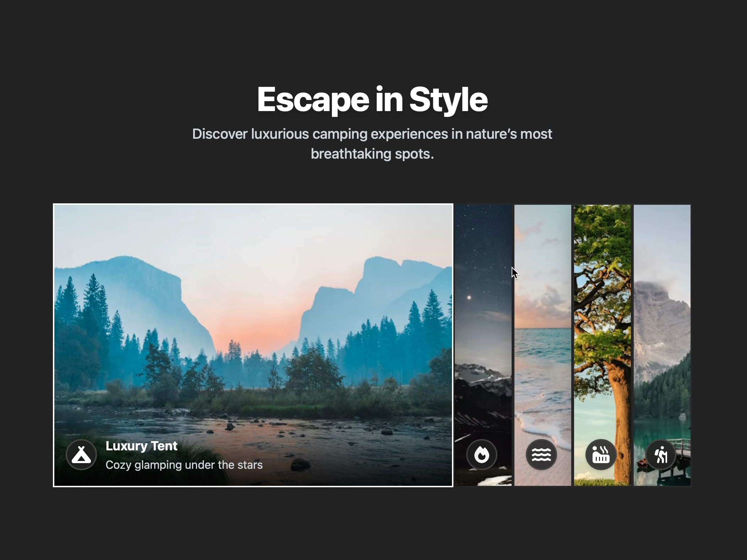Select the waves icon on the beach panel
Screen dimensions: 747x560
[x=541, y=455]
